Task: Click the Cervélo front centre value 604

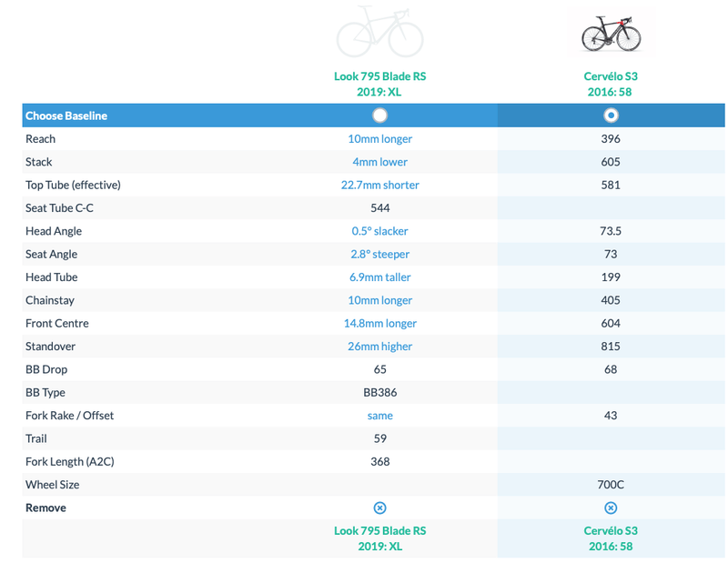Action: [611, 323]
